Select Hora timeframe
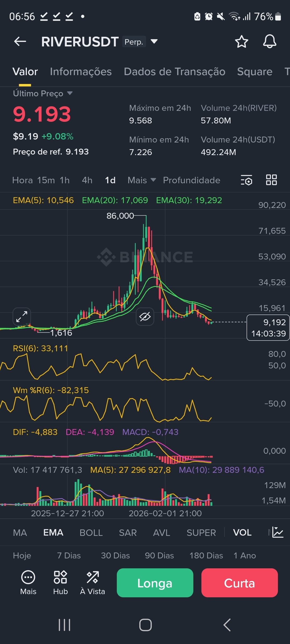Image resolution: width=290 pixels, height=644 pixels. coord(23,180)
